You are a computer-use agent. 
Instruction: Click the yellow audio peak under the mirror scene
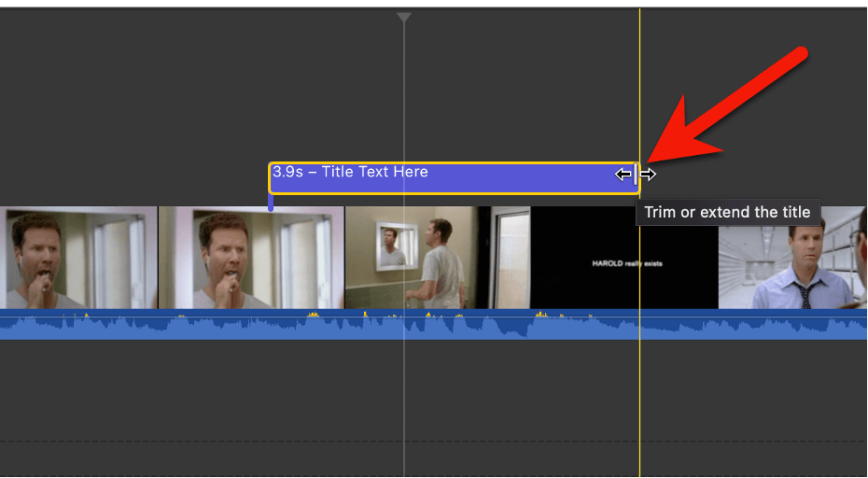point(428,316)
